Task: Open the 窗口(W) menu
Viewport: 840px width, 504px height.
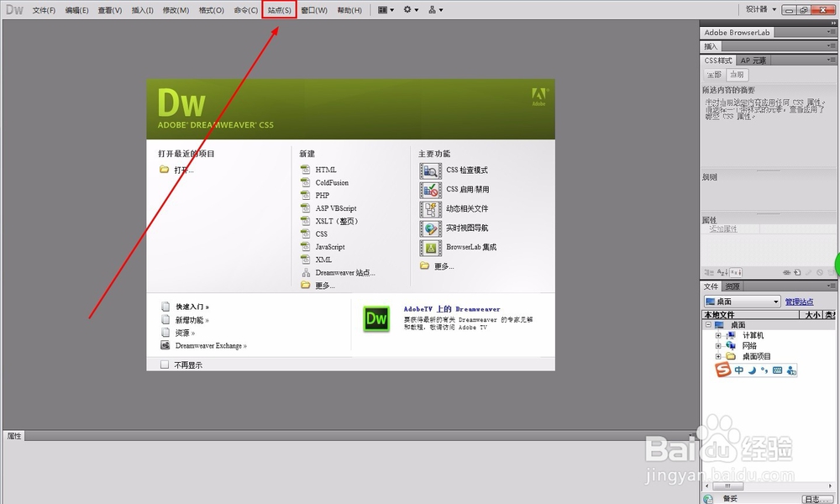Action: point(314,10)
